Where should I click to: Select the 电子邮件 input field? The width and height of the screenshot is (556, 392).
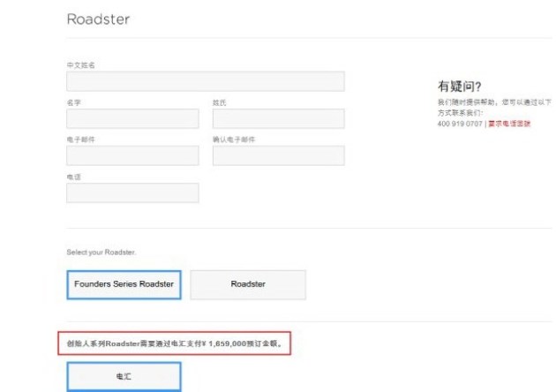(132, 155)
